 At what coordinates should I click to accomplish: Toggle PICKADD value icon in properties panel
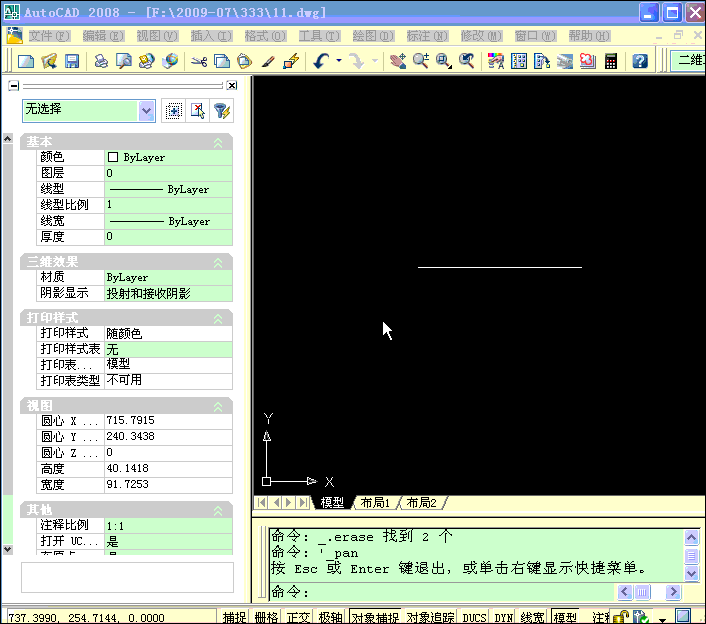[x=173, y=111]
